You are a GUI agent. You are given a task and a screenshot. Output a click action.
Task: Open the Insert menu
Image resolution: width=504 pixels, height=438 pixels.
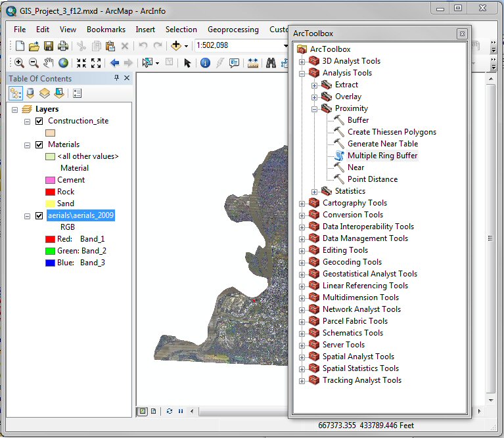[x=145, y=30]
